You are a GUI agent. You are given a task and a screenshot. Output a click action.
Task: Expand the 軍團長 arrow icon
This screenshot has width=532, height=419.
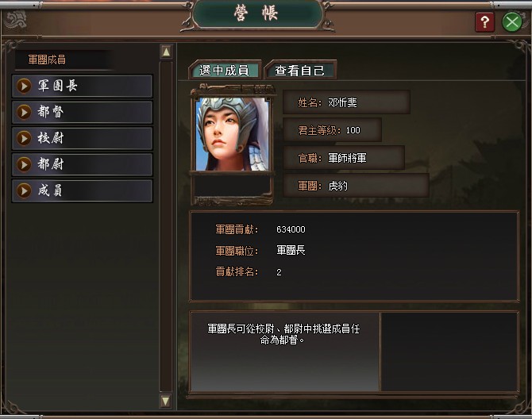tap(24, 86)
